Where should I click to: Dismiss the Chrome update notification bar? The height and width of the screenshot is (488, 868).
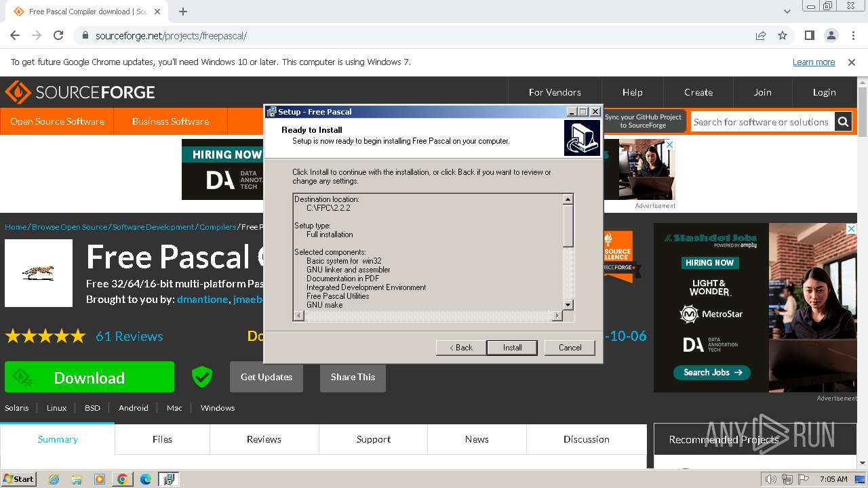coord(852,62)
